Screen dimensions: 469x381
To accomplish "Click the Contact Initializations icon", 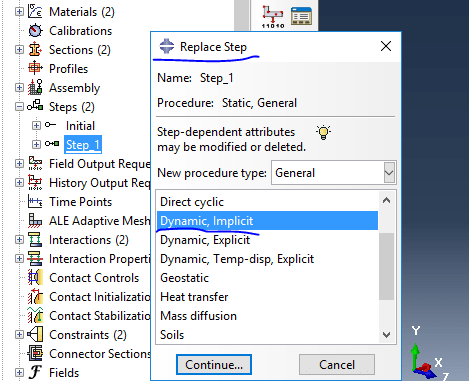I will click(35, 296).
